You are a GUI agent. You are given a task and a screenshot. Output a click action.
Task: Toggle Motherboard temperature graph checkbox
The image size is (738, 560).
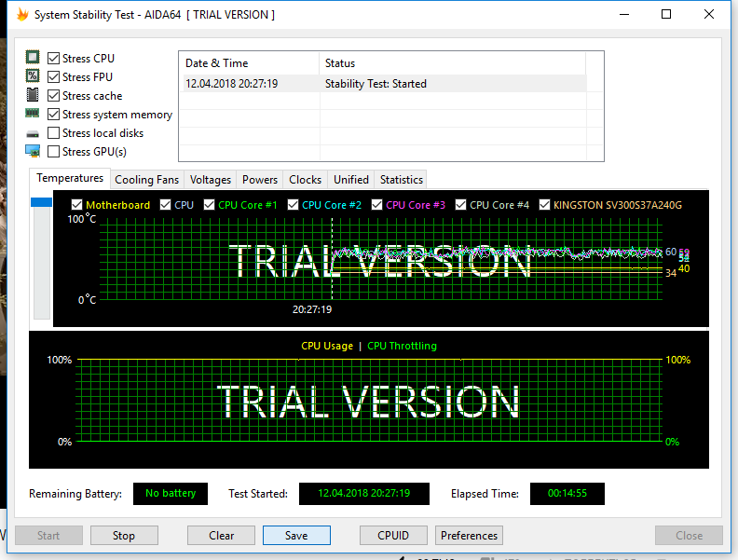[76, 205]
